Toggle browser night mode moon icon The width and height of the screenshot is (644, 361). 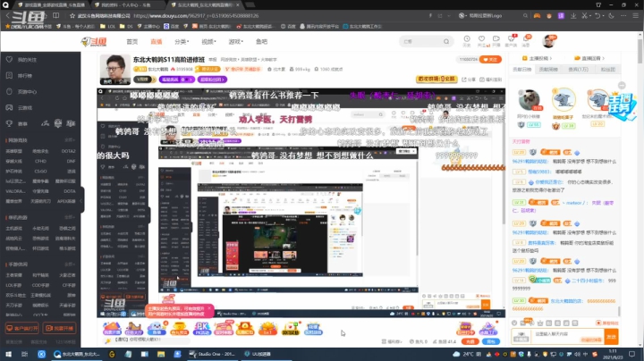[612, 15]
